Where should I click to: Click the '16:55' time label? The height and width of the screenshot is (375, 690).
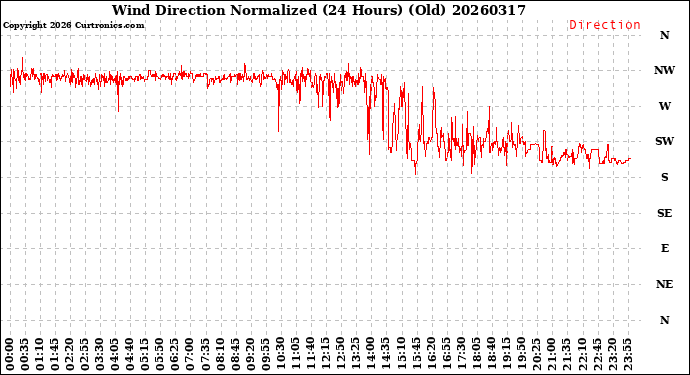pyautogui.click(x=446, y=354)
